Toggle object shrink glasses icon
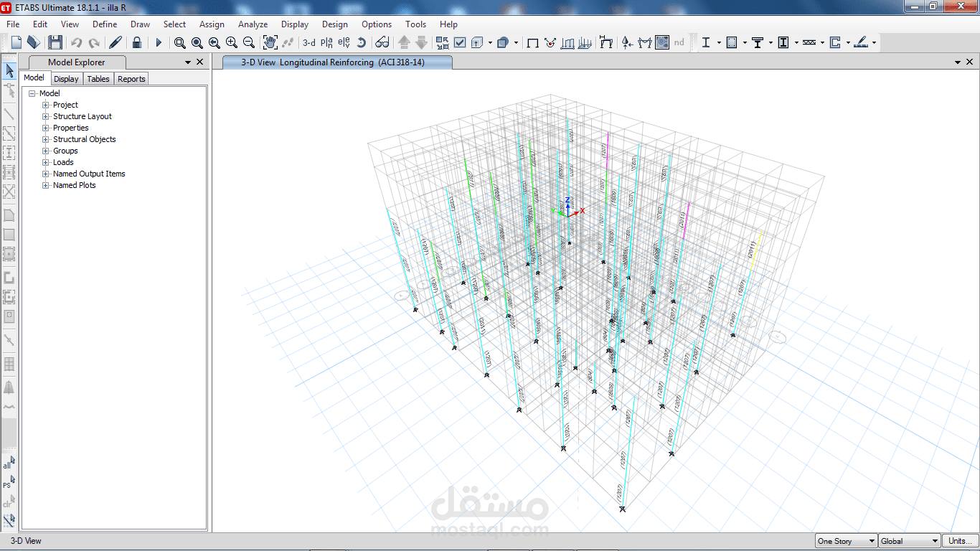This screenshot has width=980, height=551. tap(382, 43)
